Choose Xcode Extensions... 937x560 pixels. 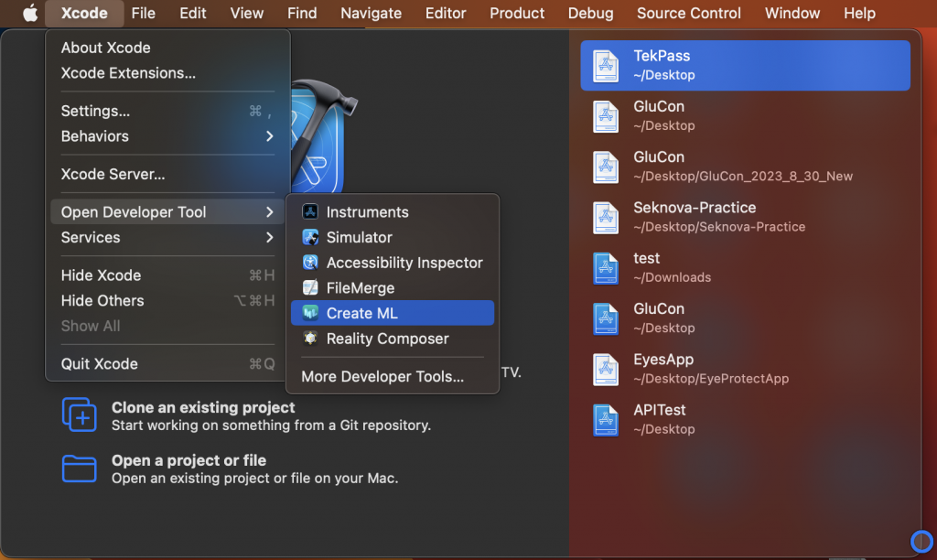coord(167,73)
